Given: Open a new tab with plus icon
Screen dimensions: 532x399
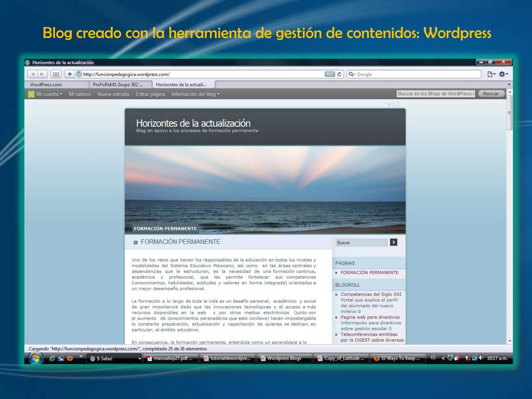Looking at the screenshot, I should (x=509, y=84).
